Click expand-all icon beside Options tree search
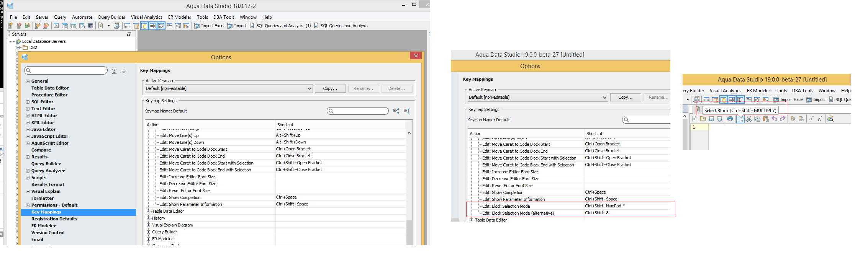Viewport: 868px width, 264px height. coord(114,71)
